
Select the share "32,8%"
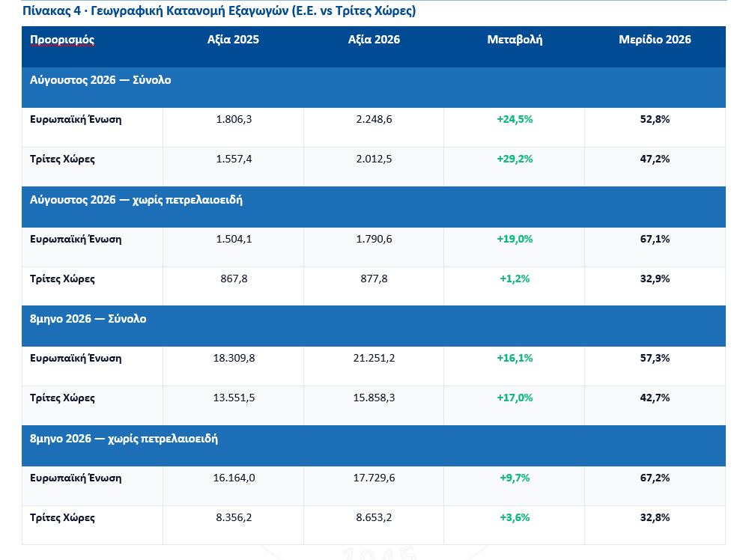coord(655,518)
